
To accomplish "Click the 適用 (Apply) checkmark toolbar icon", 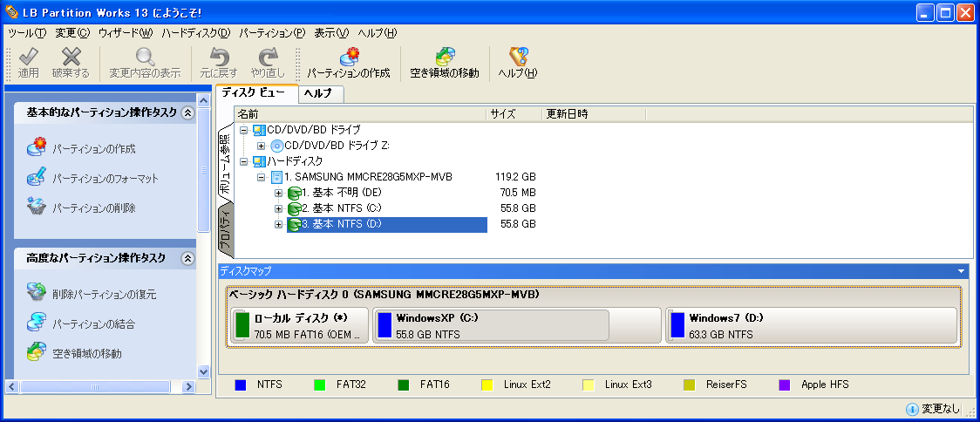I will [28, 57].
